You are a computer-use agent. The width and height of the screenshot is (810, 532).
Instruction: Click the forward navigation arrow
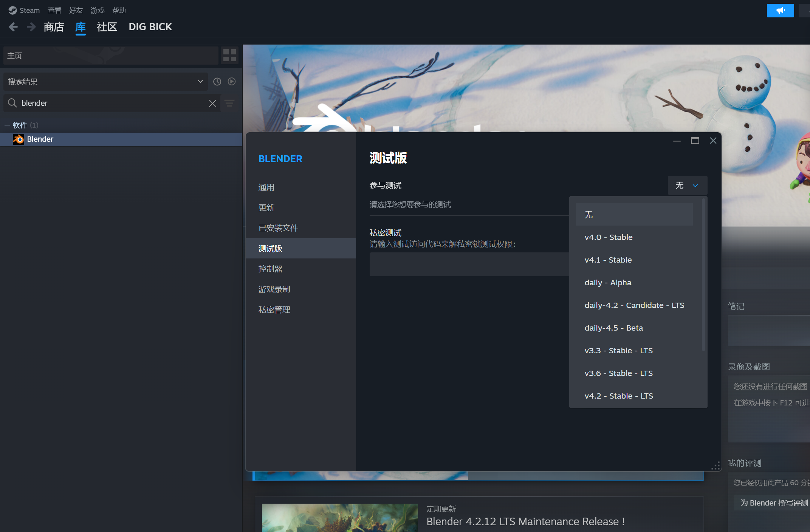(x=31, y=27)
